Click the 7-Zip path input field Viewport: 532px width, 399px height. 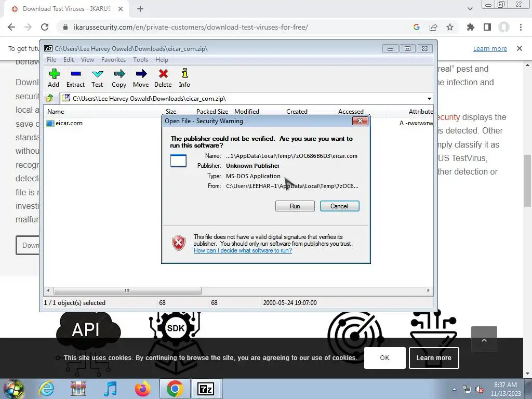[x=243, y=99]
